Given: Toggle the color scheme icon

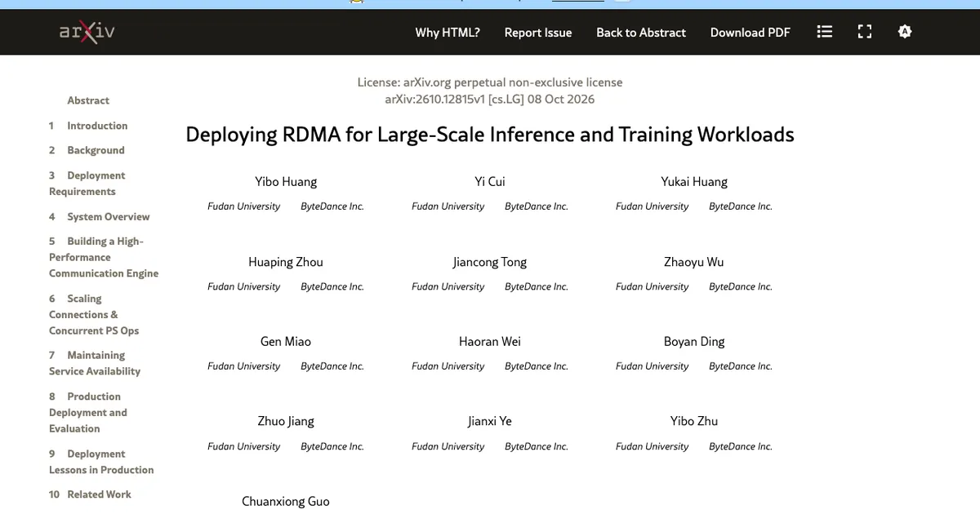Looking at the screenshot, I should click(905, 32).
